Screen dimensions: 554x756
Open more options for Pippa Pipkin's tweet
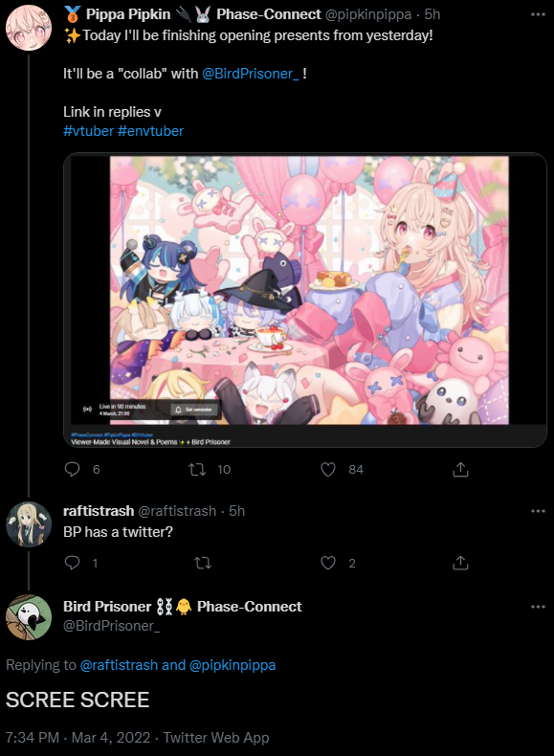pyautogui.click(x=538, y=14)
